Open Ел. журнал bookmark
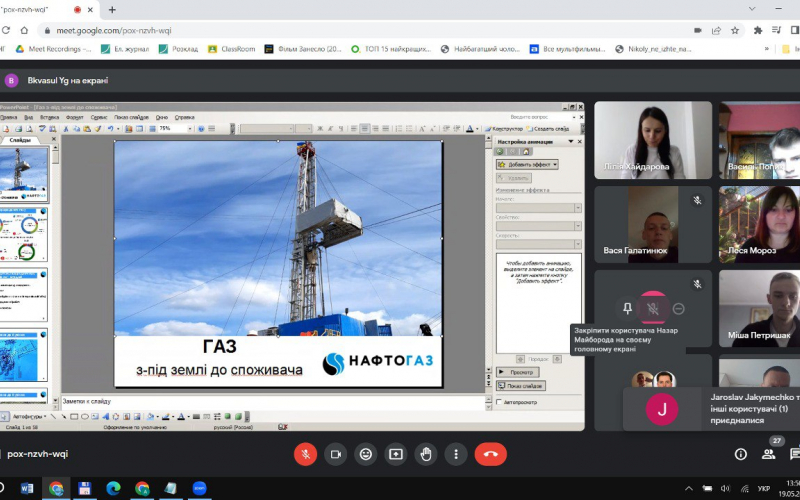Viewport: 800px width, 500px height. point(125,49)
